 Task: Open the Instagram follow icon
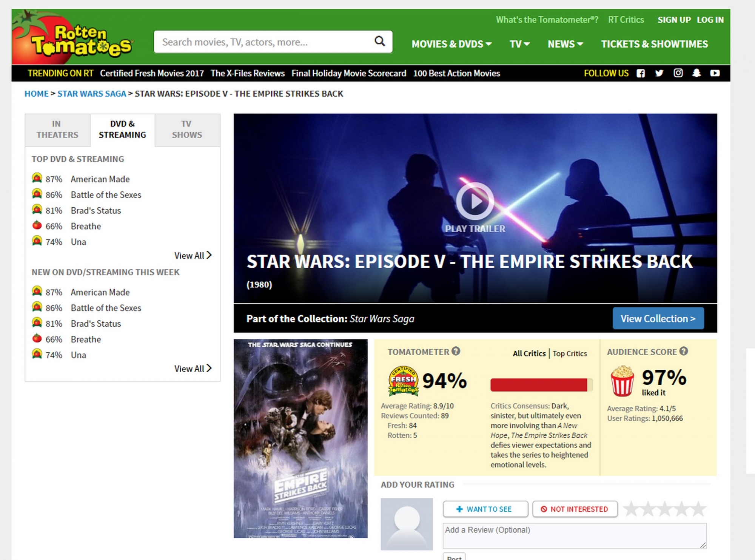coord(678,73)
